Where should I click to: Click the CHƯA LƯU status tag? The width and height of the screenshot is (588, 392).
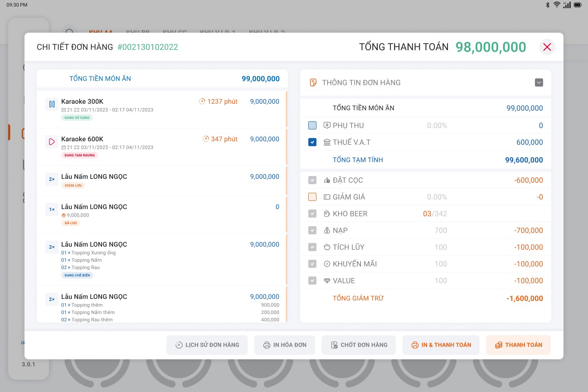(73, 185)
